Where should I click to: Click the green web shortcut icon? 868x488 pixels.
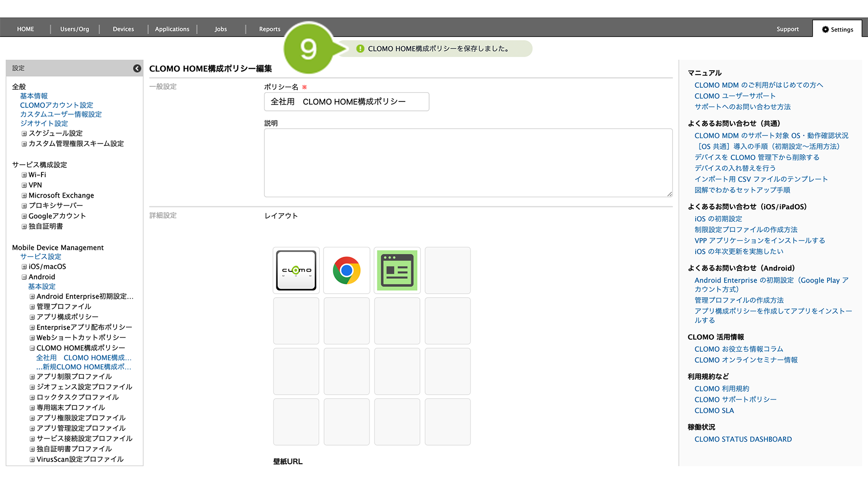397,270
